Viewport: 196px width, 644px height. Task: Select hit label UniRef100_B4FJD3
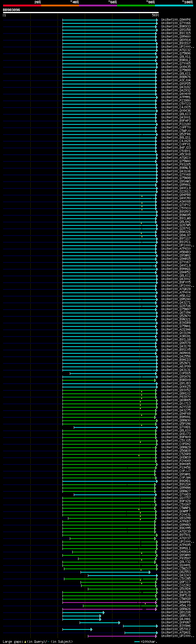click(176, 148)
